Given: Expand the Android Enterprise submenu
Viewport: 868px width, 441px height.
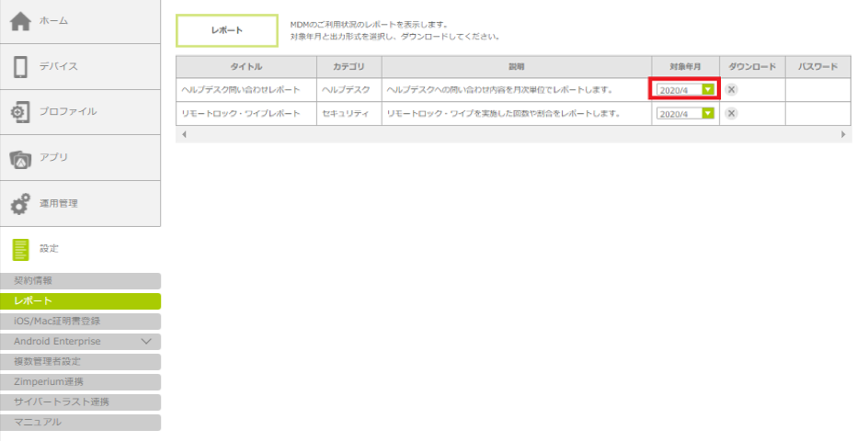Looking at the screenshot, I should click(x=145, y=342).
